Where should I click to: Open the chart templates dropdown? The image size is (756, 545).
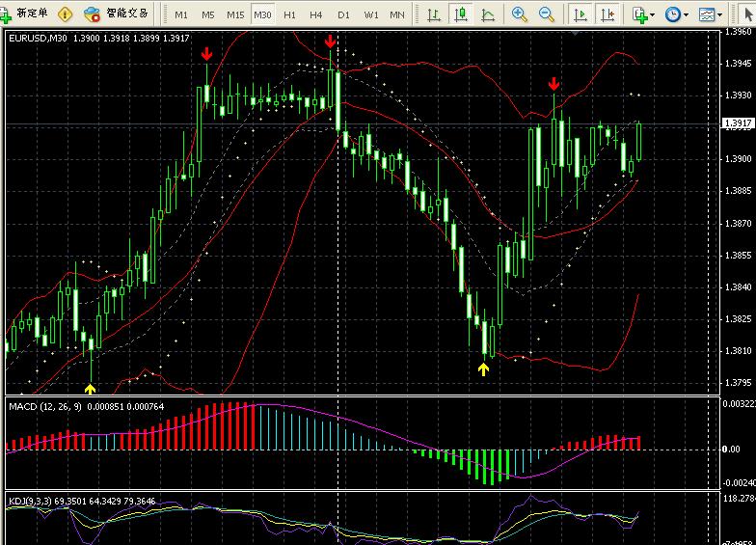pos(711,14)
